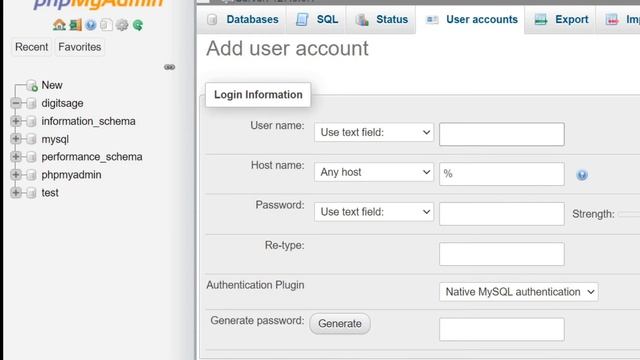Viewport: 640px width, 360px height.
Task: Open navigation panel settings gear icon
Action: coord(122,25)
